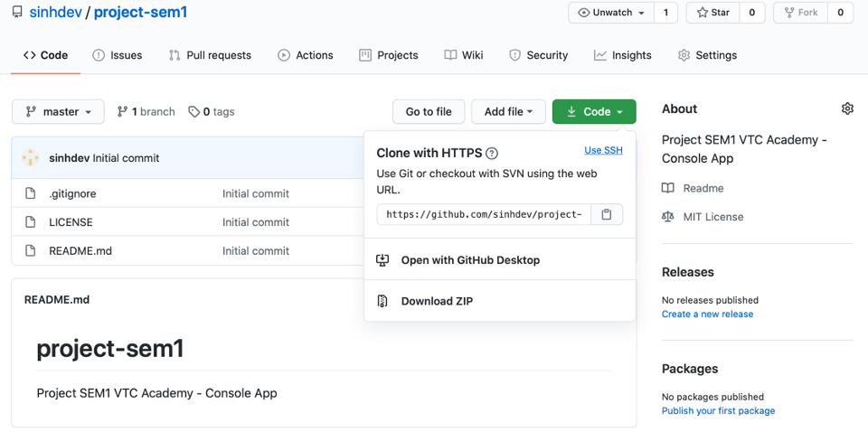Click Publish your first package

[719, 411]
